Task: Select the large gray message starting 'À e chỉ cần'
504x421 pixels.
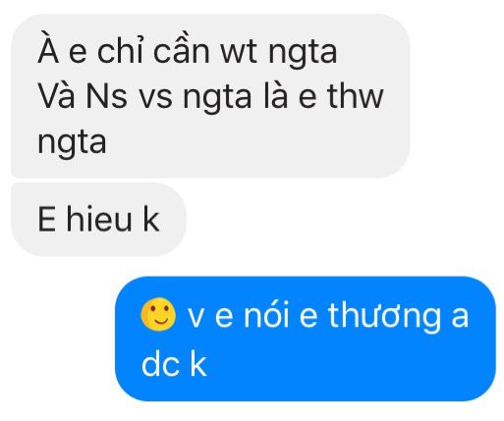Action: pos(210,96)
